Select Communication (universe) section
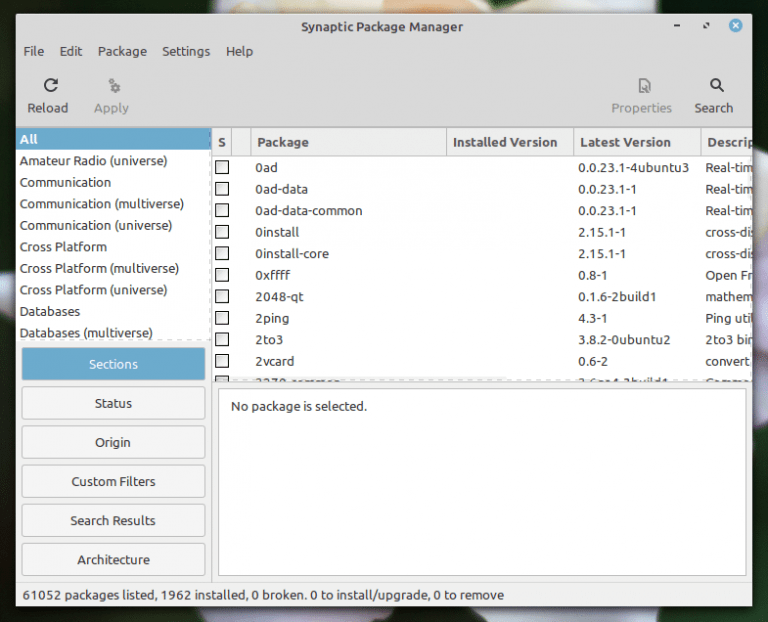The image size is (768, 622). click(x=114, y=225)
